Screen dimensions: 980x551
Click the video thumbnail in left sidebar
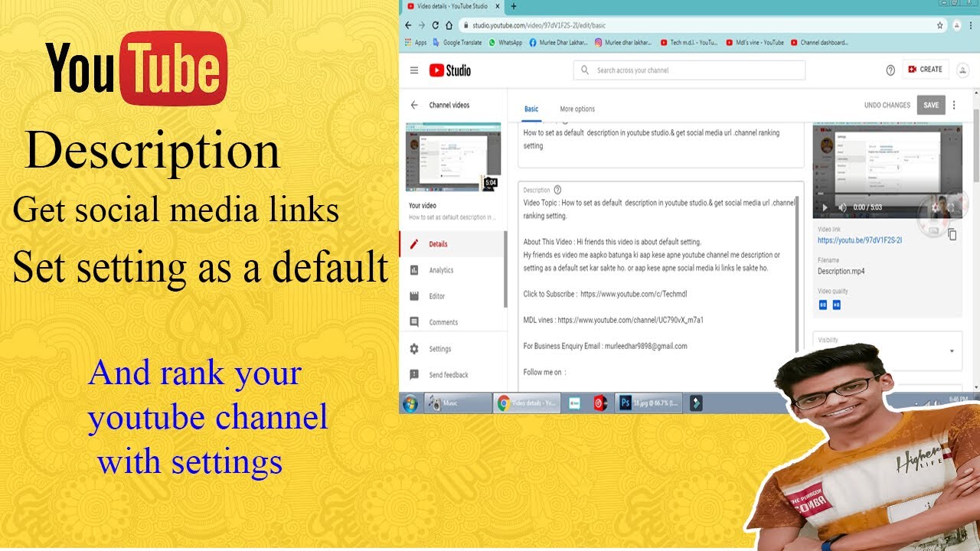click(453, 157)
